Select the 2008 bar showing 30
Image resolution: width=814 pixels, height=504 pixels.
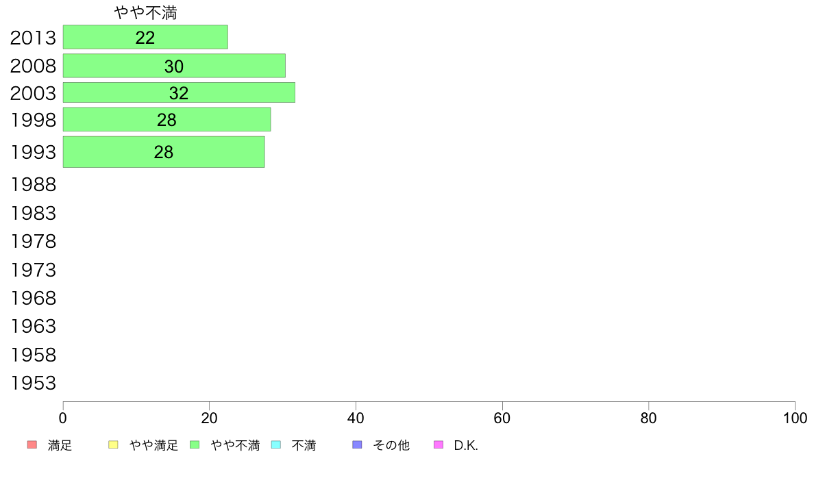click(x=175, y=66)
